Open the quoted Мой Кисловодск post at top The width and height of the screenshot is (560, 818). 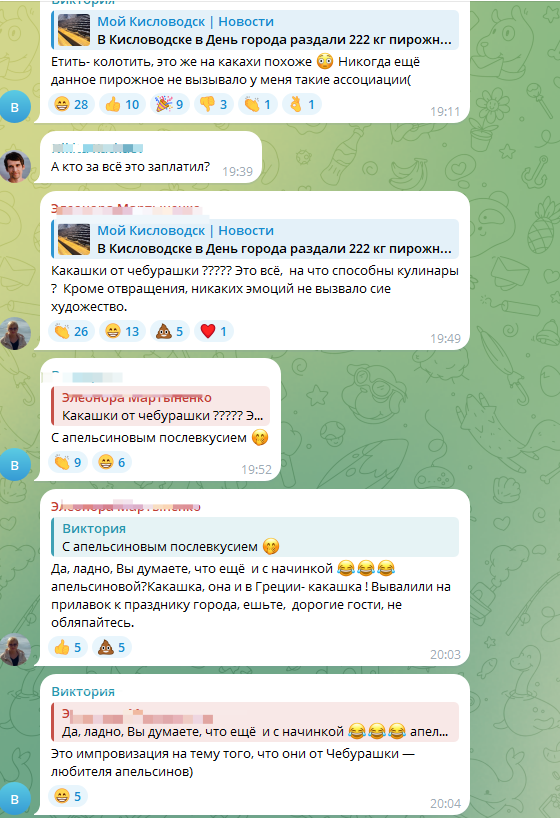[255, 30]
